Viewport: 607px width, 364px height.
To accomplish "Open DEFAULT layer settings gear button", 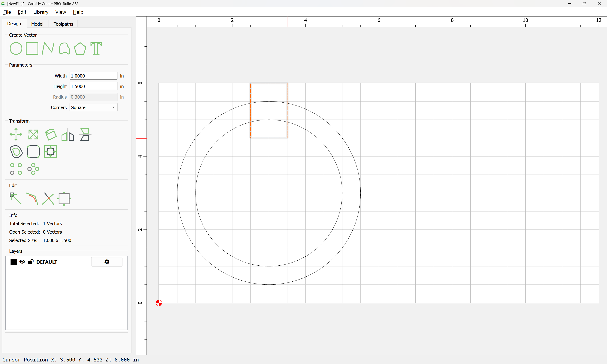I will tap(107, 262).
